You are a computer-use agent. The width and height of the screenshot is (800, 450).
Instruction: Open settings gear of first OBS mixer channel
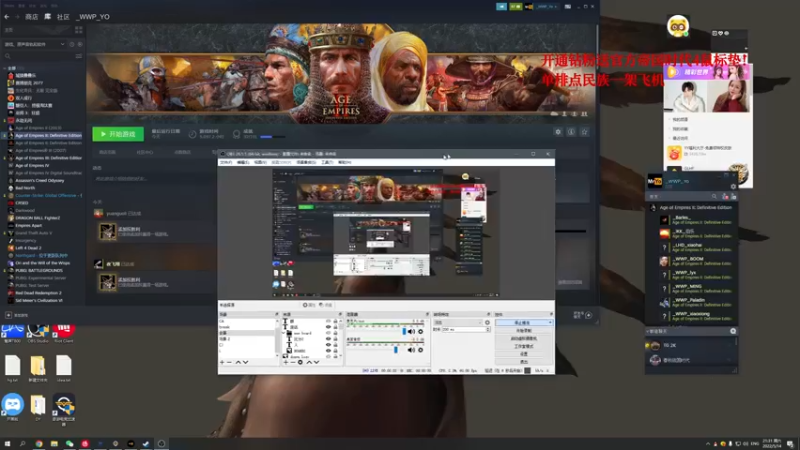(420, 332)
